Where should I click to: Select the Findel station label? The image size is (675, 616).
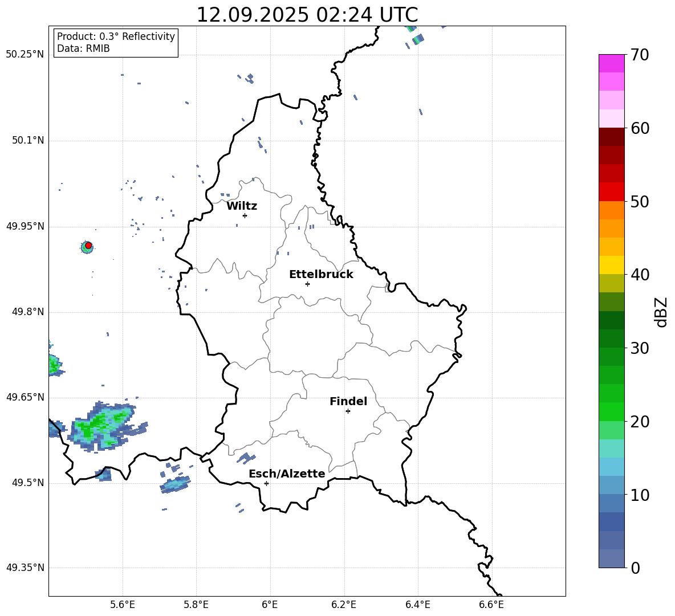coord(348,401)
